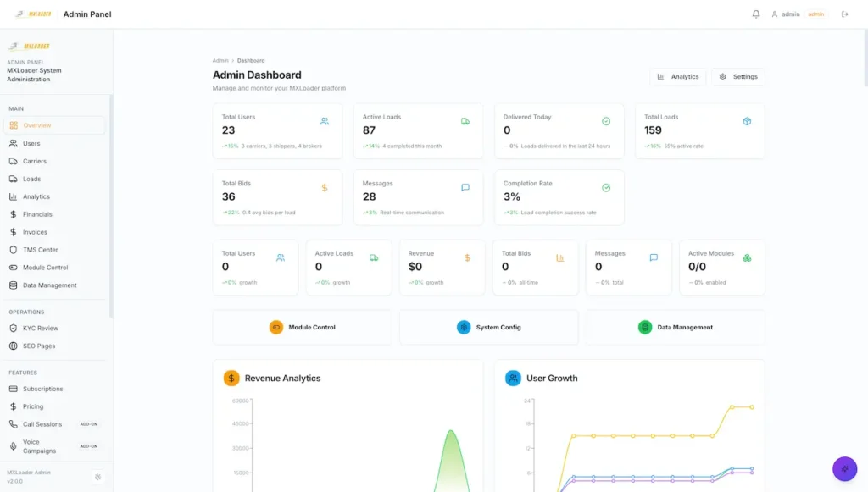Viewport: 868px width, 492px height.
Task: Click Active Loads 0 truck icon
Action: (374, 257)
